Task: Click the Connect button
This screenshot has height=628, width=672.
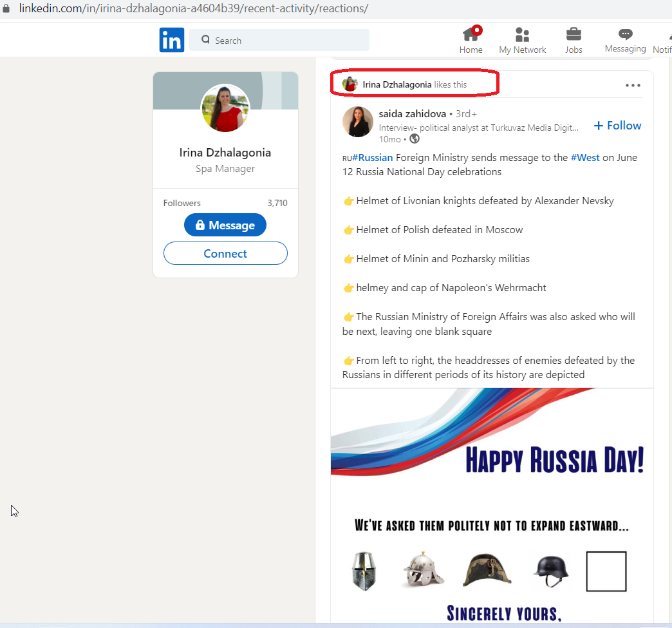Action: [225, 253]
